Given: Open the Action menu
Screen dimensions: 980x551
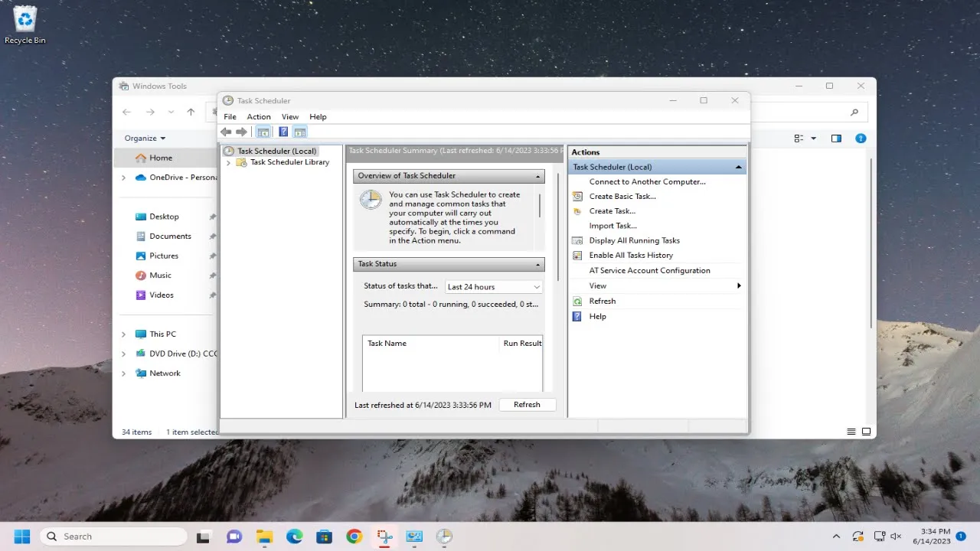Looking at the screenshot, I should pos(259,117).
